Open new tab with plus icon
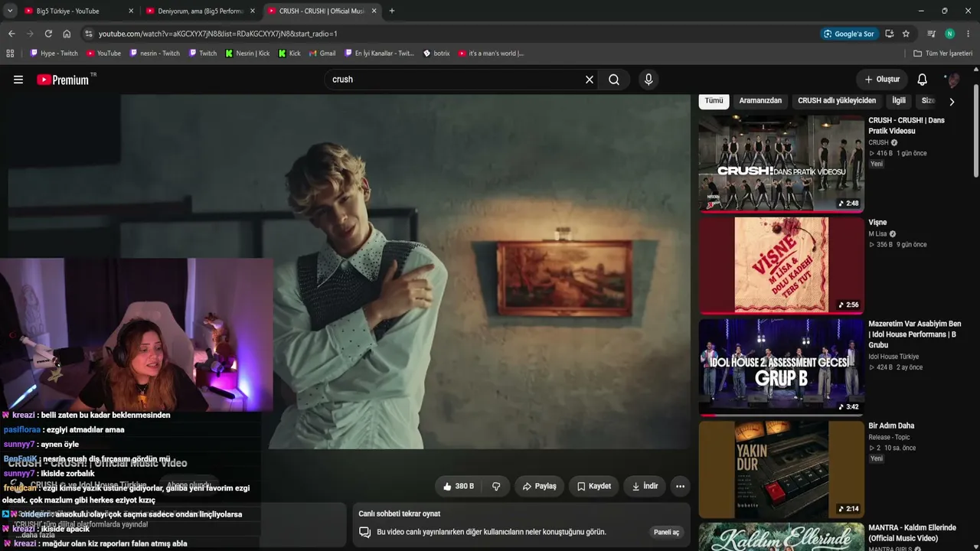Image resolution: width=980 pixels, height=551 pixels. click(x=392, y=11)
